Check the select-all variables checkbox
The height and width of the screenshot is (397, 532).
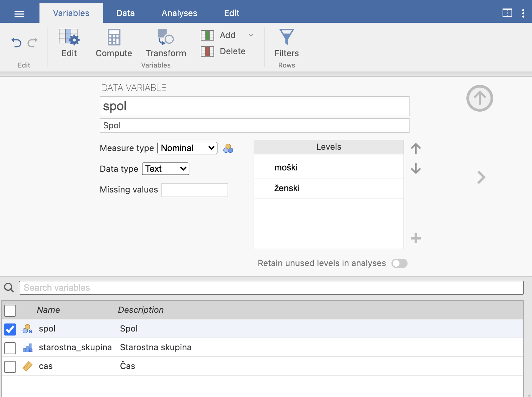click(x=10, y=310)
